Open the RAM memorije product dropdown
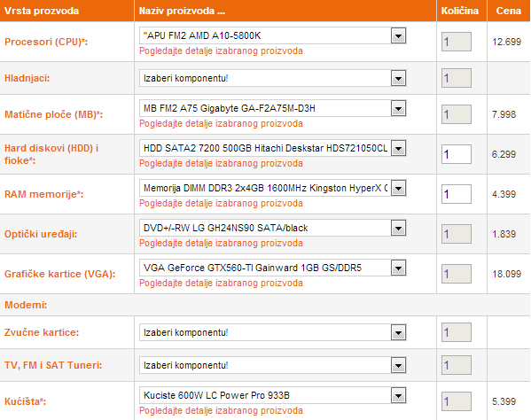The height and width of the screenshot is (420, 531). [x=273, y=188]
